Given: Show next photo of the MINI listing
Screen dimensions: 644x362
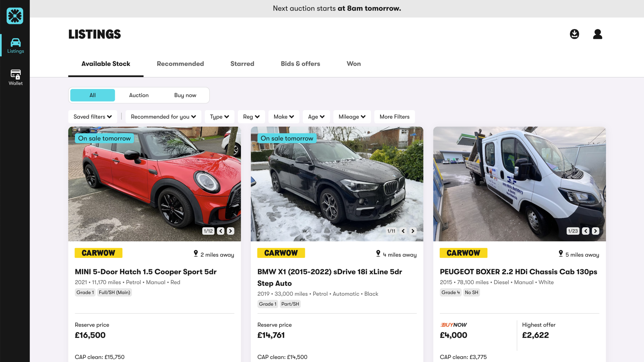Looking at the screenshot, I should (230, 231).
